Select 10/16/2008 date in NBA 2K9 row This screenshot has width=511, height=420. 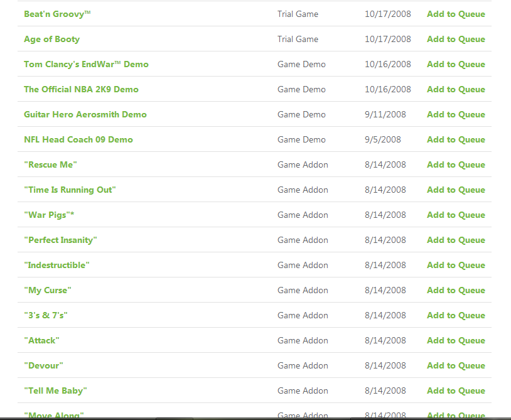coord(388,89)
